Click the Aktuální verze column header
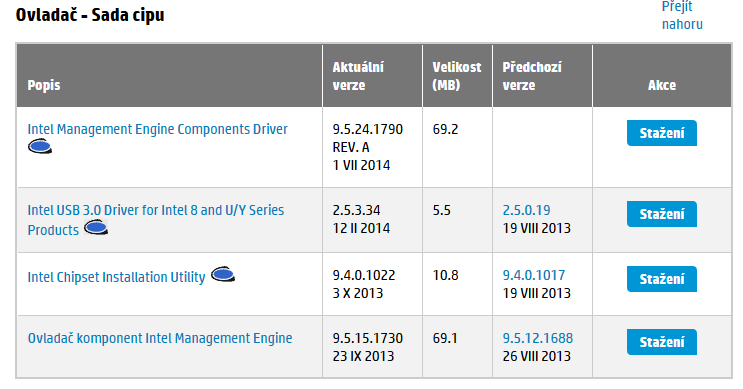Viewport: 743px width, 389px height. pos(358,76)
